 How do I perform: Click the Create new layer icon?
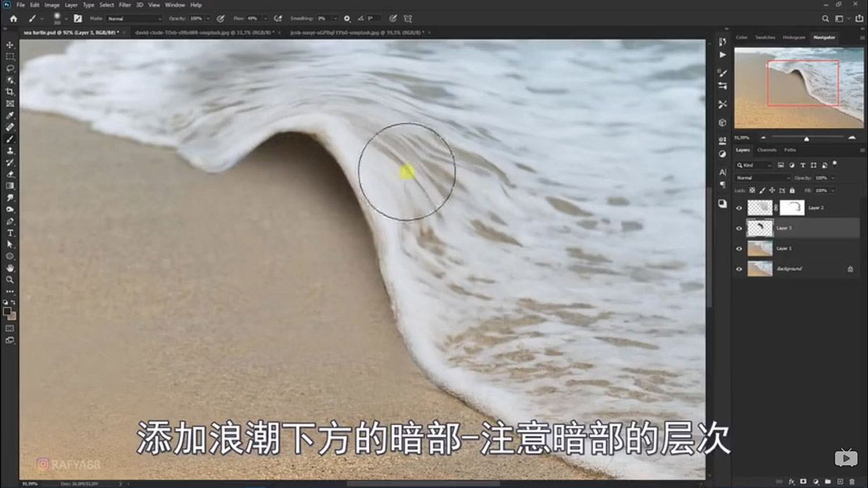(x=840, y=481)
